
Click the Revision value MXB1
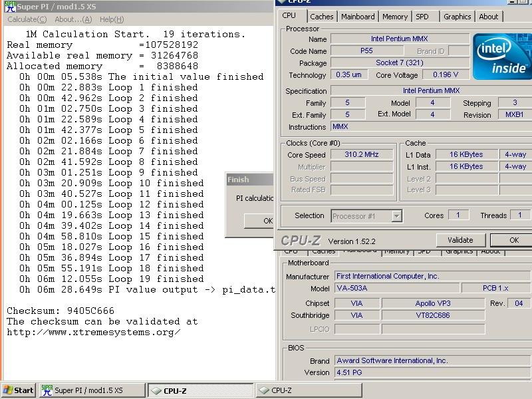point(515,114)
